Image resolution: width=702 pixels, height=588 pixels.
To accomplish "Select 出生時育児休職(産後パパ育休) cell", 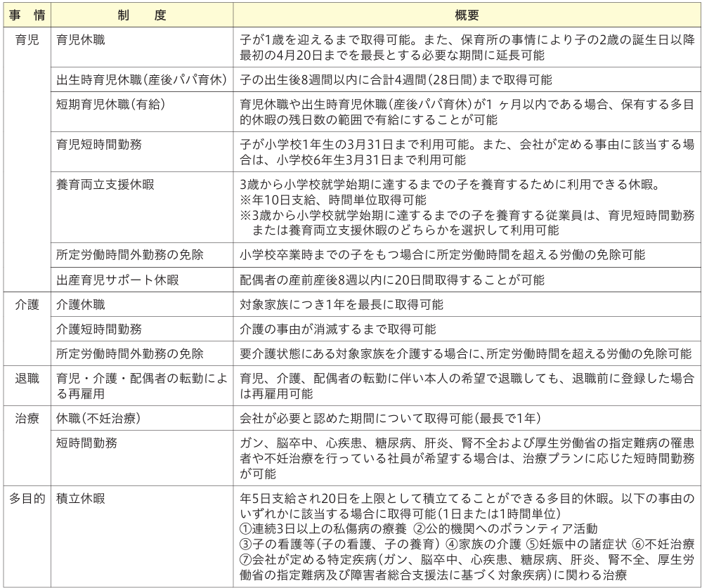I will click(141, 80).
